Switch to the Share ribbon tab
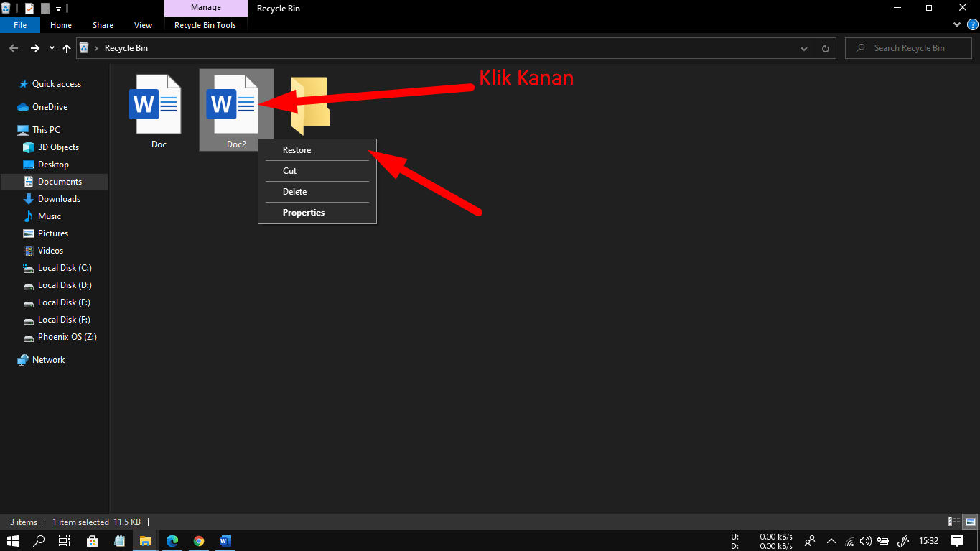Image resolution: width=980 pixels, height=551 pixels. pos(103,25)
